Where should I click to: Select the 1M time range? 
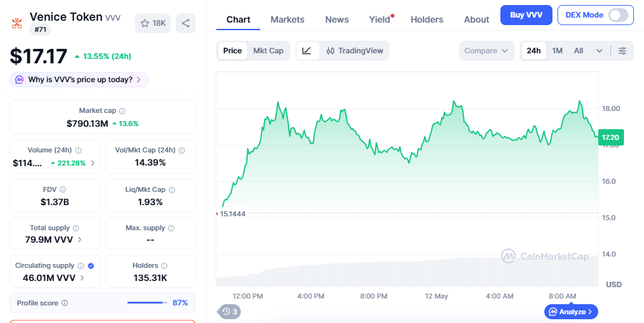coord(557,51)
